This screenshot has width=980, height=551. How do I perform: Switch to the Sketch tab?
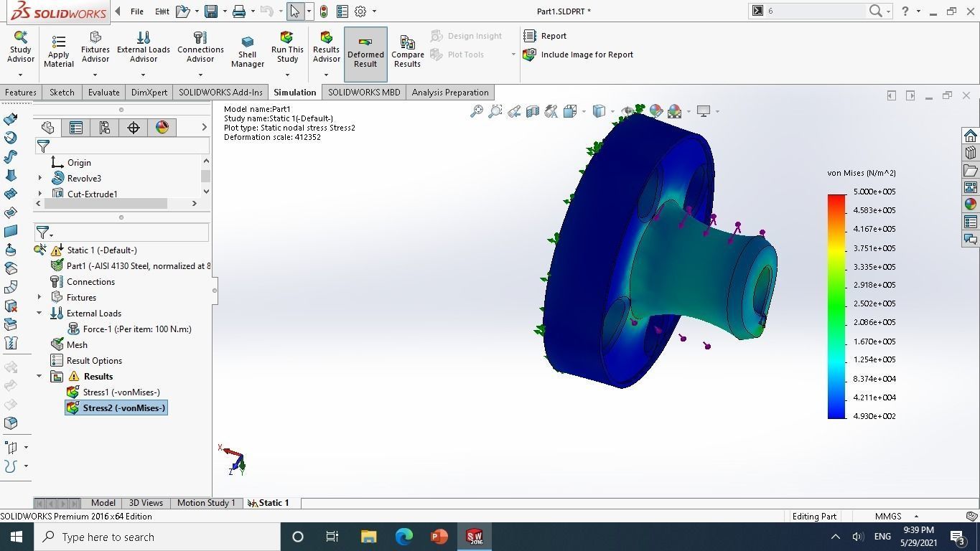click(x=62, y=93)
